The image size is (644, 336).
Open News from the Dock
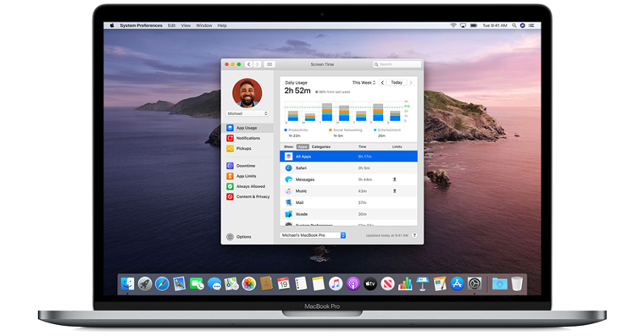click(387, 284)
